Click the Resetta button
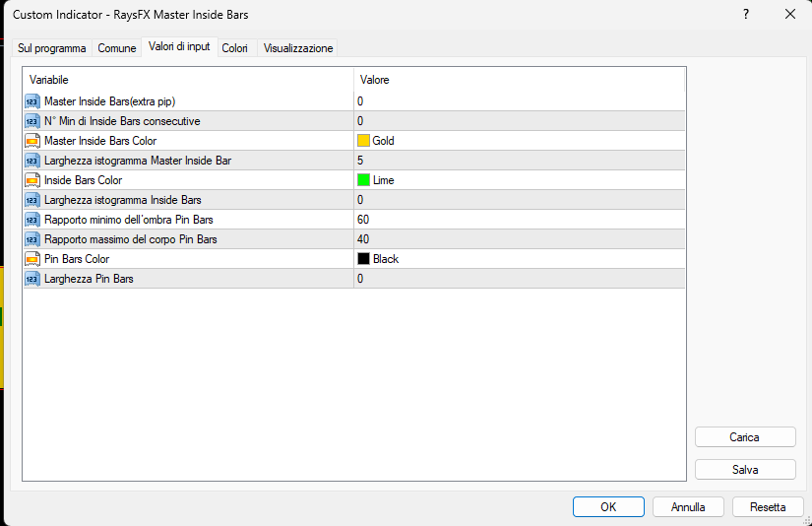Screen dimensions: 812x526 coord(768,507)
